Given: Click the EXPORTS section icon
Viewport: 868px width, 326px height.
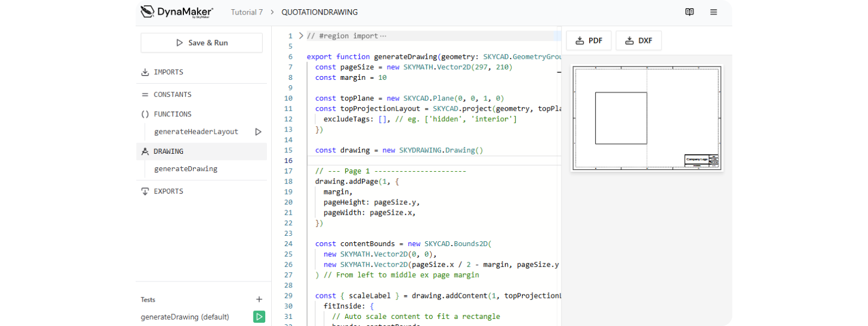Looking at the screenshot, I should tap(145, 191).
